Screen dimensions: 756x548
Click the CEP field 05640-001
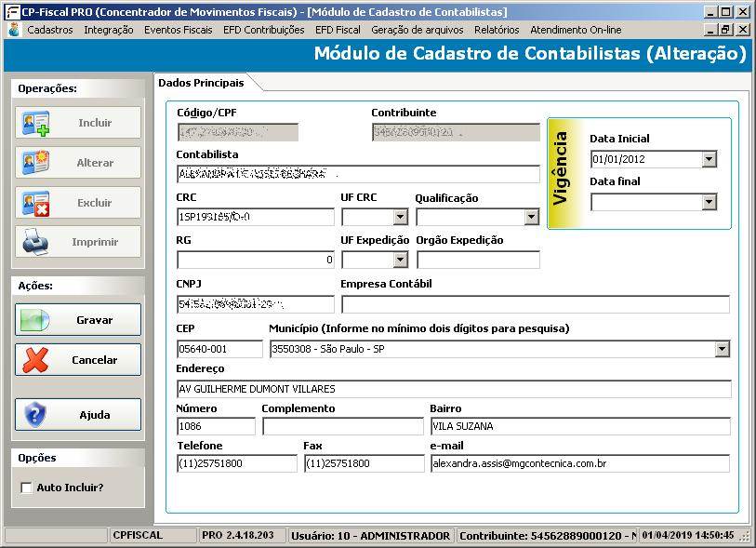pos(219,349)
